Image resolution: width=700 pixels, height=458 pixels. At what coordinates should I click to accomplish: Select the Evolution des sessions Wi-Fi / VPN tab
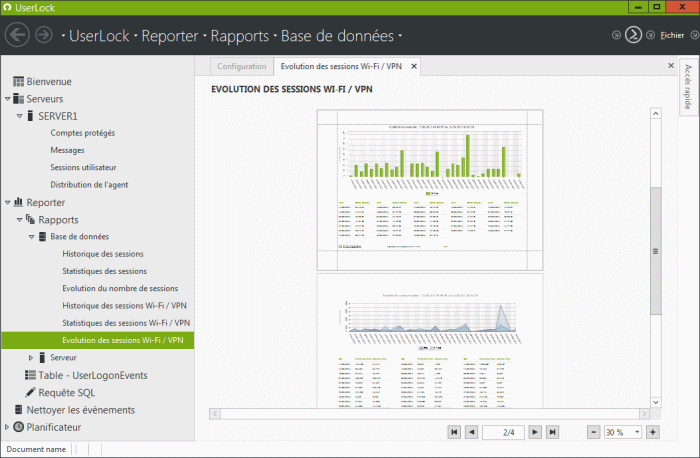point(341,67)
